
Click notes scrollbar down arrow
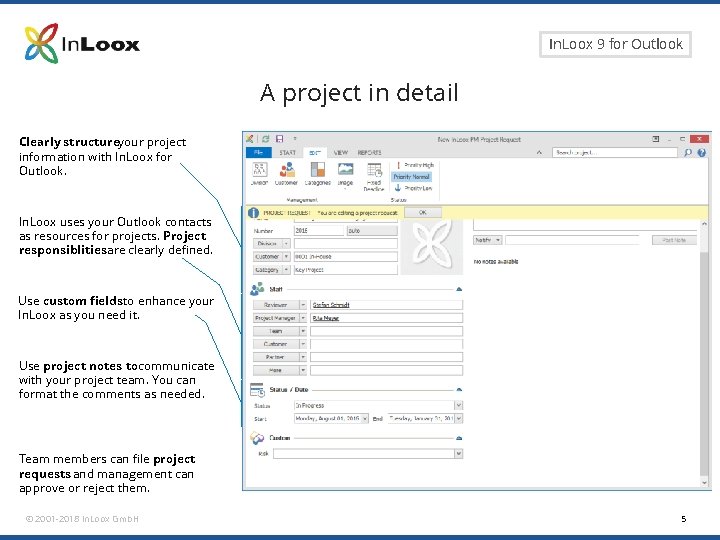(704, 483)
